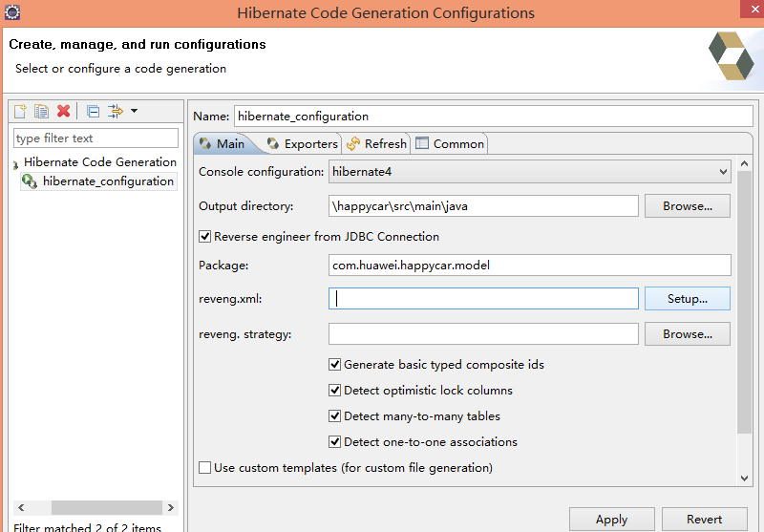Click the dialog gear icon in title bar

coord(11,12)
